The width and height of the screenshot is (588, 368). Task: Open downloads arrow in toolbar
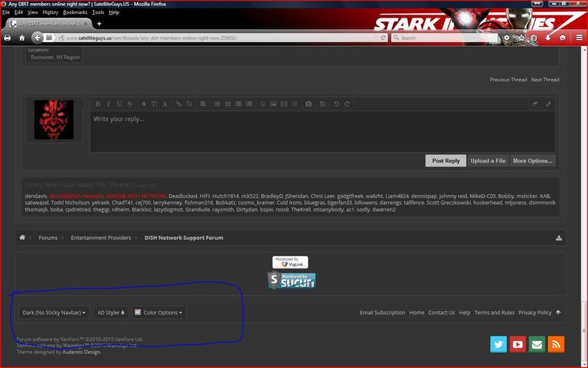(548, 38)
